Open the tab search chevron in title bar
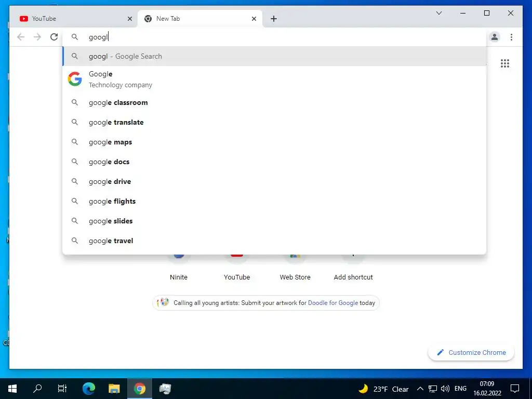The width and height of the screenshot is (532, 399). click(438, 13)
